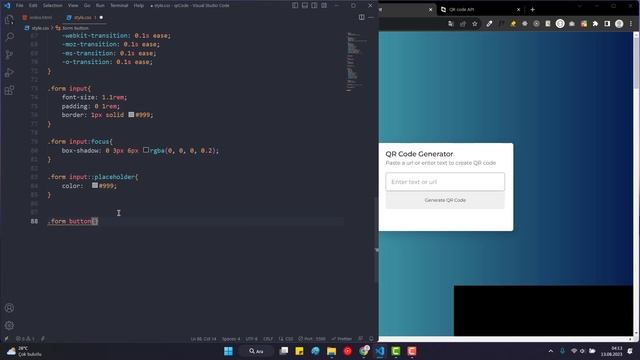Open the eyedropper extension icon
640x360 pixels.
pos(489,24)
